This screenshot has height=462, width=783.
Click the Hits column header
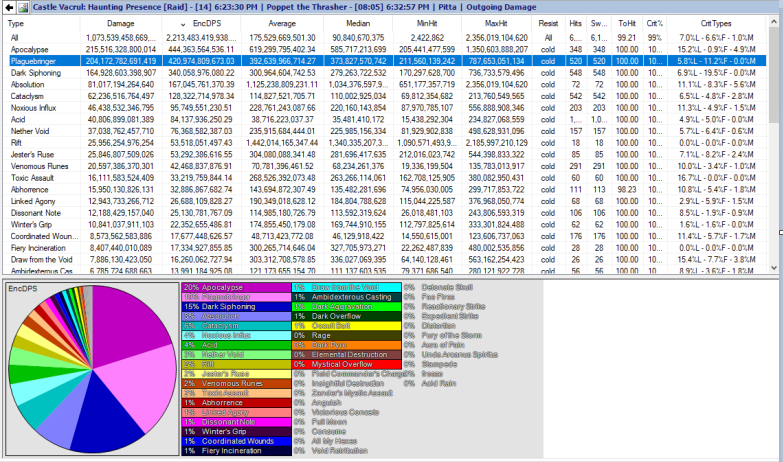tap(575, 23)
